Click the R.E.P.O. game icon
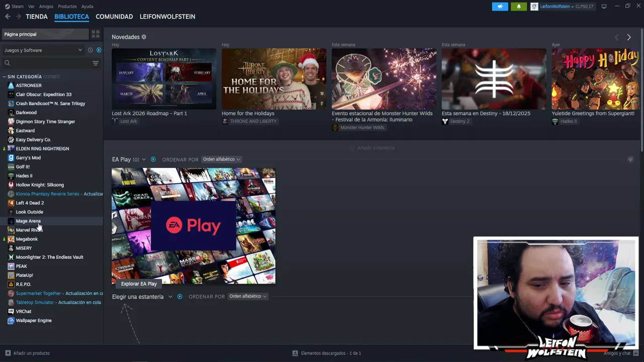Image resolution: width=644 pixels, height=362 pixels. pyautogui.click(x=11, y=285)
